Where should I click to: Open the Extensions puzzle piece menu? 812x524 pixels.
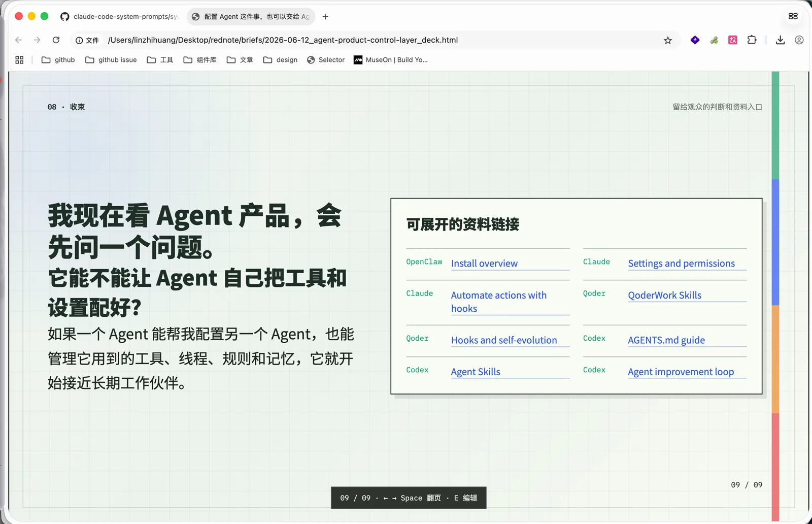click(x=752, y=40)
